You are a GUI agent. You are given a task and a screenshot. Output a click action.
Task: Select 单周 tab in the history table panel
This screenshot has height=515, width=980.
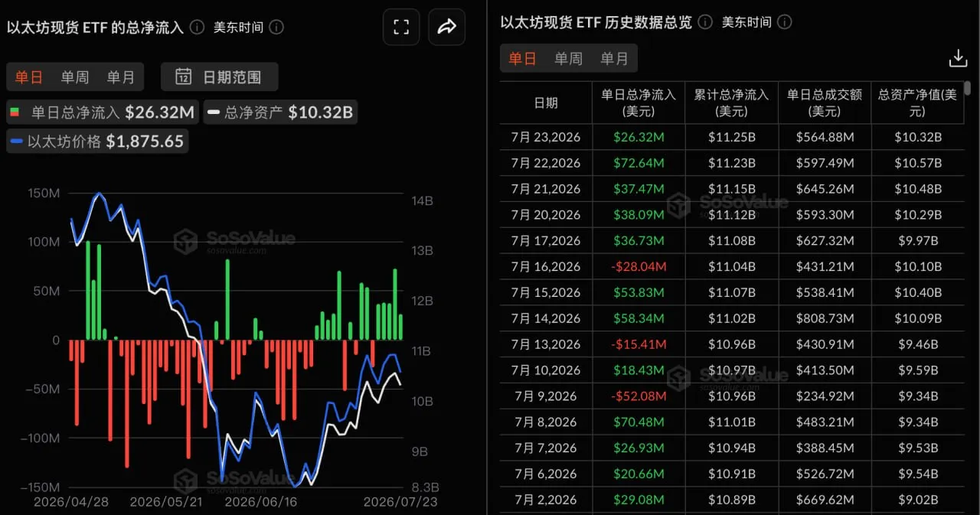point(568,59)
